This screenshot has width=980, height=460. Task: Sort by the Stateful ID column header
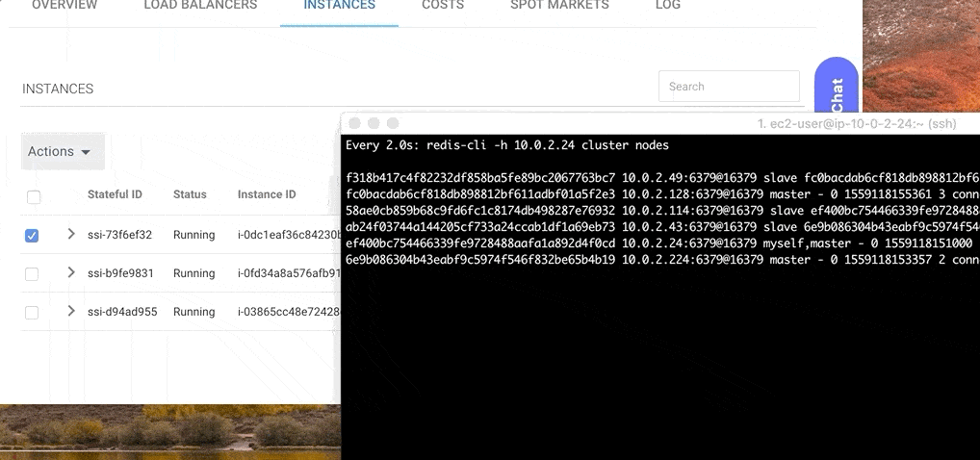[115, 194]
